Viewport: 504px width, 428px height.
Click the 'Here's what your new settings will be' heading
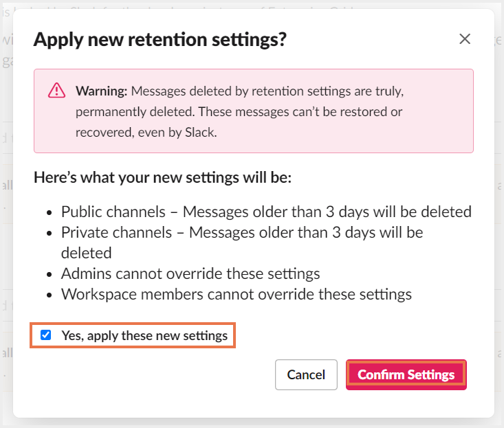(163, 178)
